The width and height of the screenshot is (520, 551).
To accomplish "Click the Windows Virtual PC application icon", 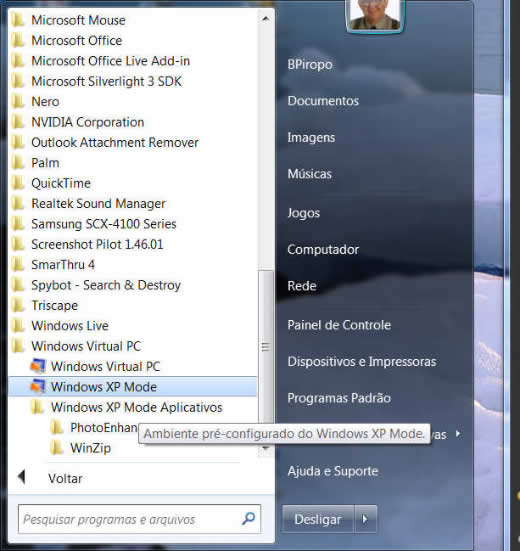I will pos(38,366).
